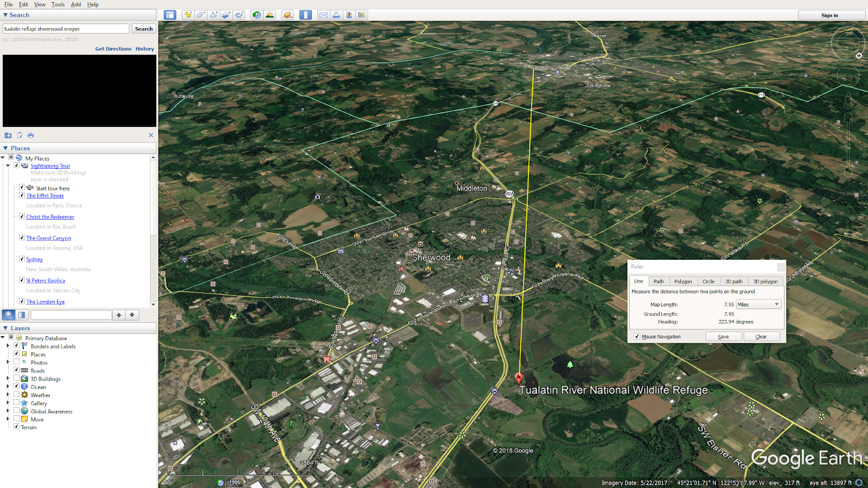The height and width of the screenshot is (488, 868).
Task: Open the search History link
Action: tap(145, 49)
